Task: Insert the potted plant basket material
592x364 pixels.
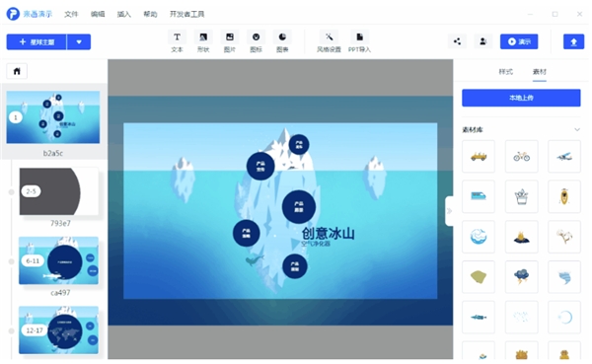Action: coord(521,196)
